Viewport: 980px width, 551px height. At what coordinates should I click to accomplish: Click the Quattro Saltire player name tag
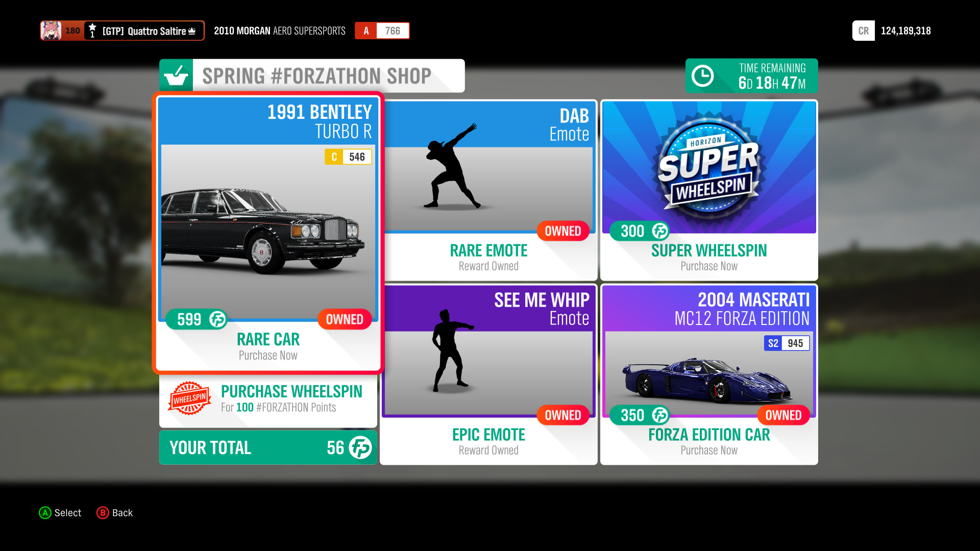click(144, 31)
